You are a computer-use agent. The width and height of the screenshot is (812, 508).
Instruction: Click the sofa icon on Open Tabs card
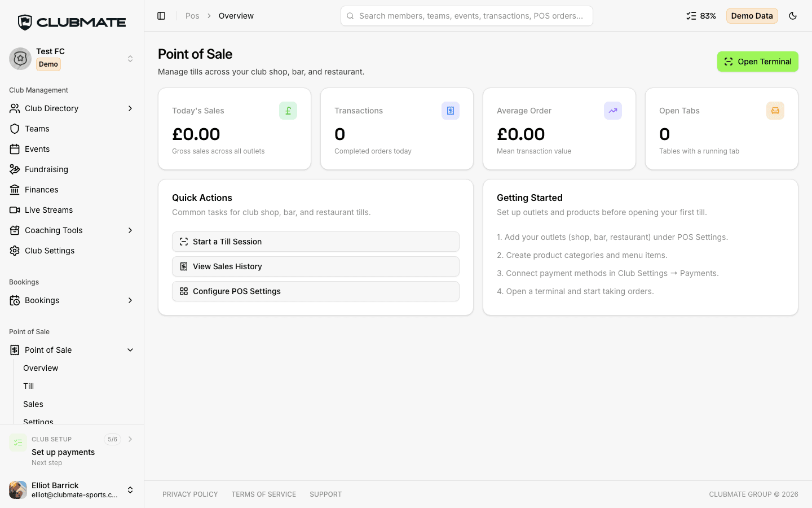tap(775, 111)
